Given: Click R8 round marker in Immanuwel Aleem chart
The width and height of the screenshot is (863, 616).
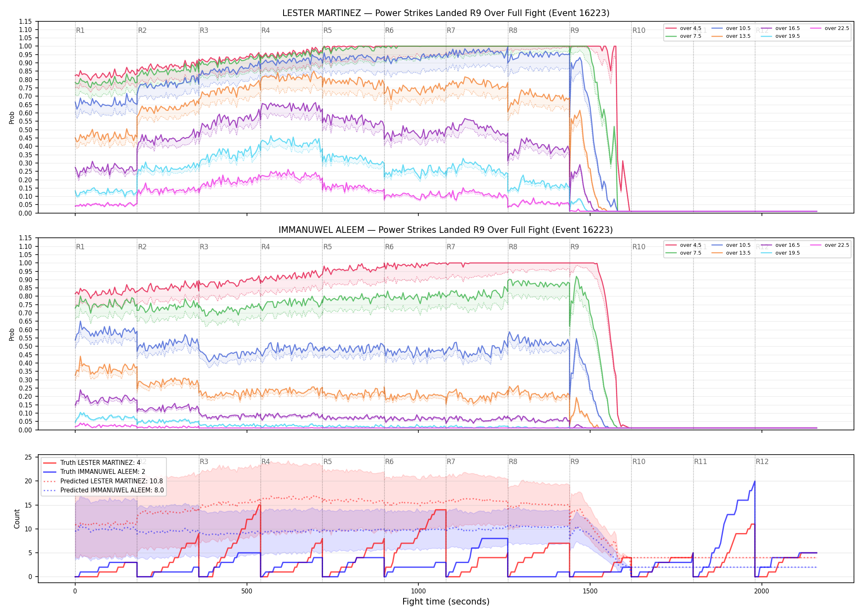Looking at the screenshot, I should [x=513, y=247].
